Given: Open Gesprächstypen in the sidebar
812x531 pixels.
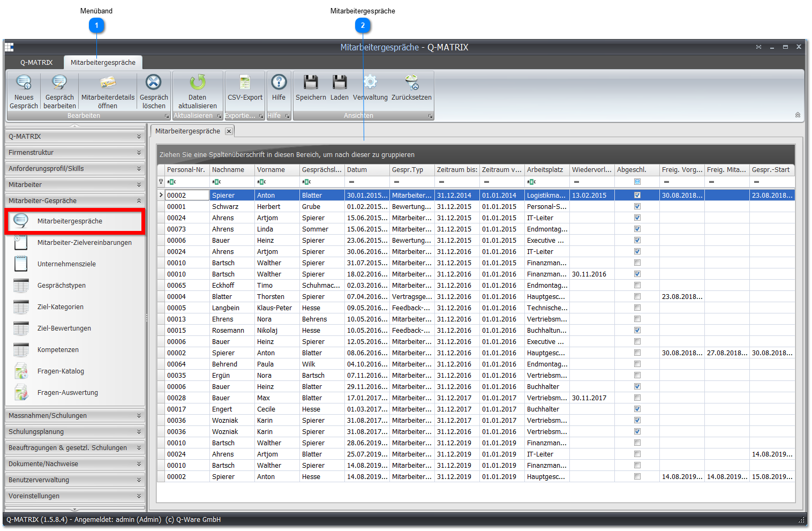Looking at the screenshot, I should pos(74,286).
